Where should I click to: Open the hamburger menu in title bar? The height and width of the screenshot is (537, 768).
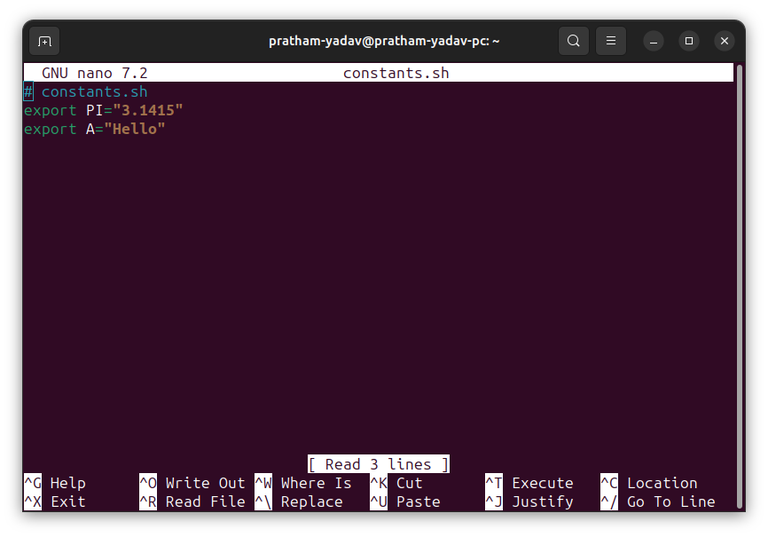[x=611, y=41]
